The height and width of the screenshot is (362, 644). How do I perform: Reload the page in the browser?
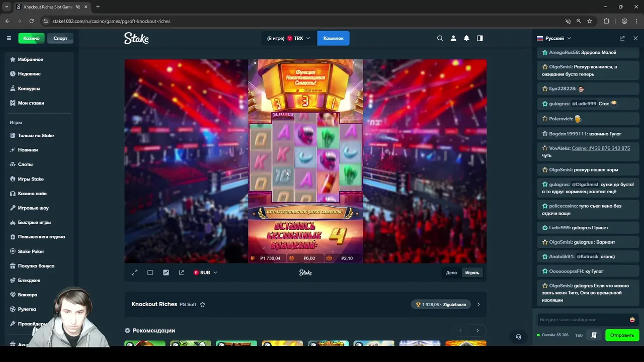coord(31,21)
